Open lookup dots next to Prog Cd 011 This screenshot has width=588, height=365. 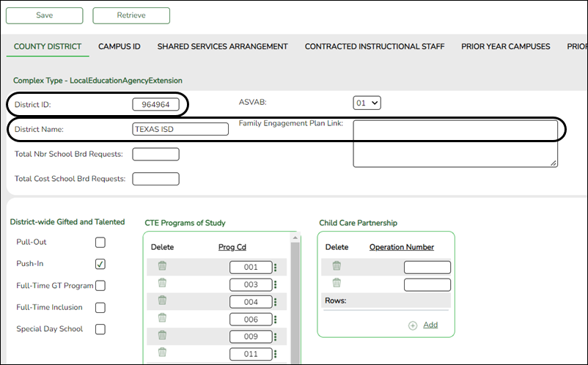coord(275,354)
